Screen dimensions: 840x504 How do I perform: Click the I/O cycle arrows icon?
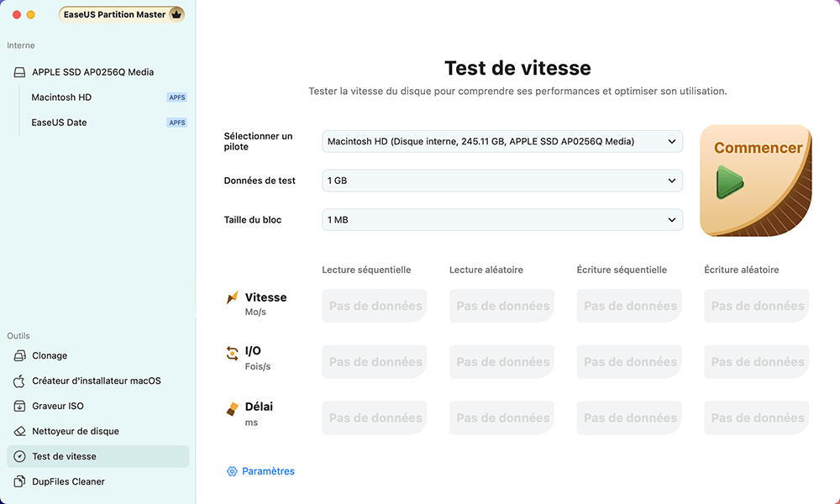[232, 353]
